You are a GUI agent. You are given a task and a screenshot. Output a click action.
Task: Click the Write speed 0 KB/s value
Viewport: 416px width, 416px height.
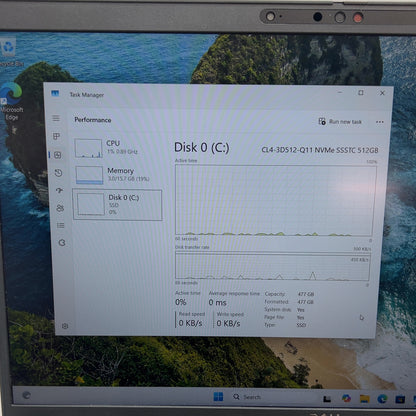click(228, 323)
